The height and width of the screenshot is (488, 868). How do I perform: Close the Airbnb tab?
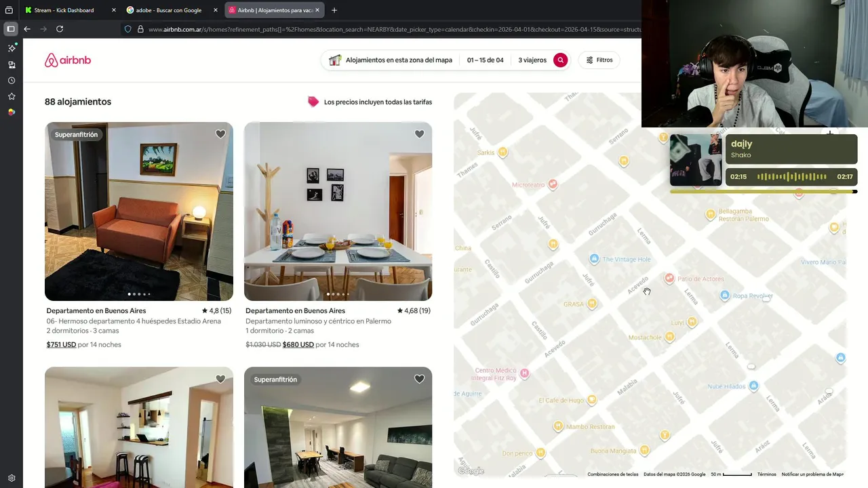tap(317, 10)
